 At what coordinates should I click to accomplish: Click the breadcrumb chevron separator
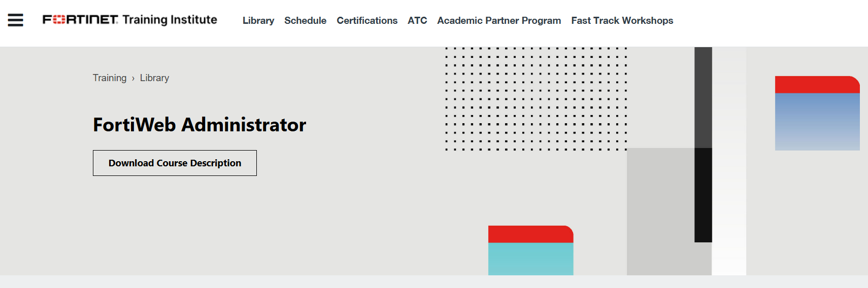point(133,78)
